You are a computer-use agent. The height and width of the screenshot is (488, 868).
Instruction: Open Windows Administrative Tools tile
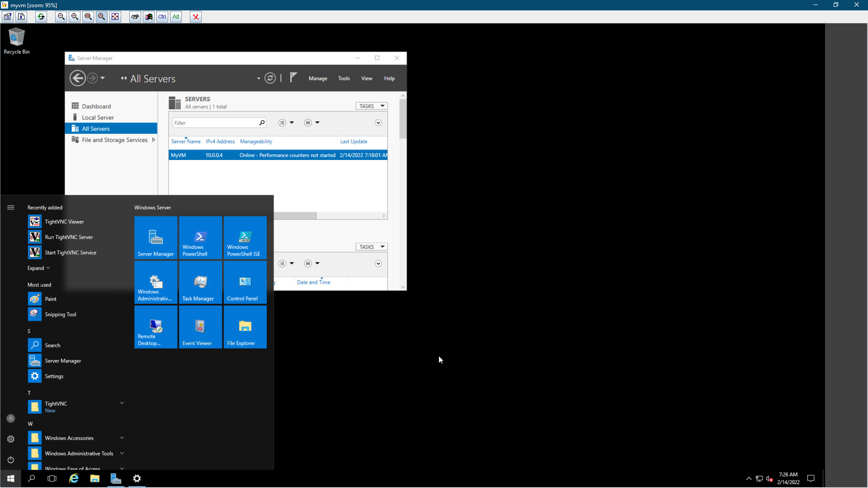click(156, 282)
